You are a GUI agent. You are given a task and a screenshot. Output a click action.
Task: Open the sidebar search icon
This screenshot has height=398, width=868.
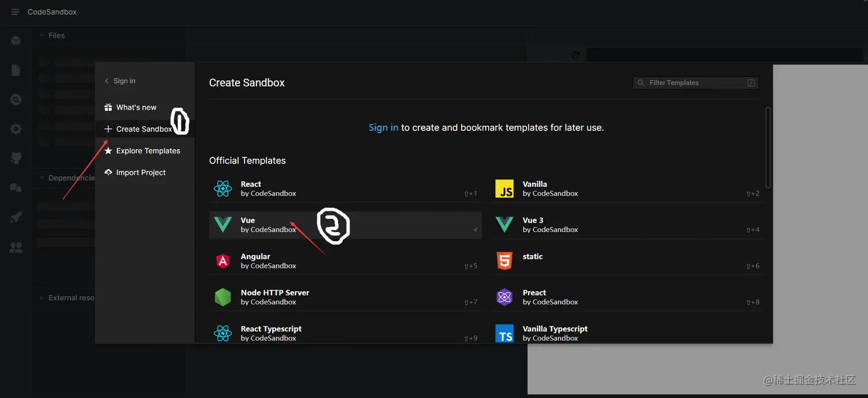[x=16, y=100]
